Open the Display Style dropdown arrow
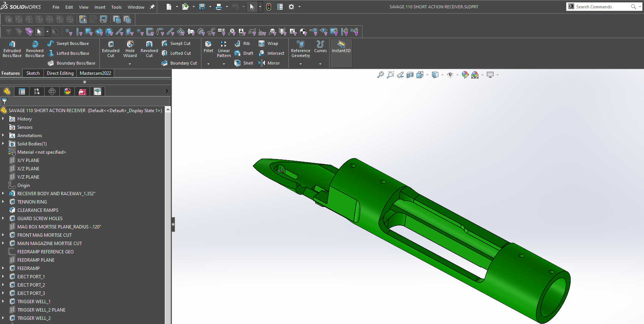The height and width of the screenshot is (324, 644). click(442, 75)
